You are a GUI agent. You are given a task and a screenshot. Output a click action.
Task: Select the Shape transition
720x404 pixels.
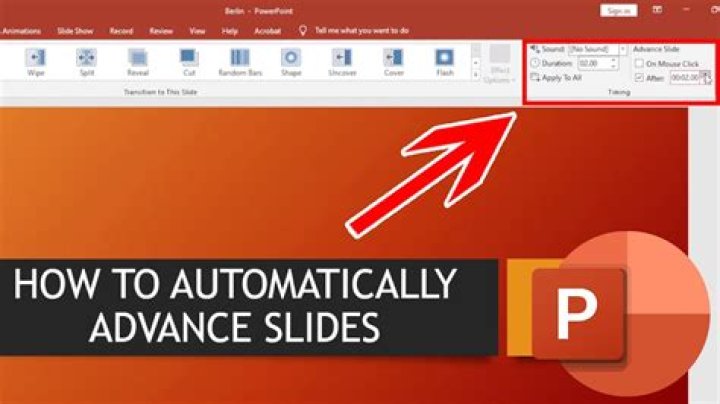click(291, 62)
